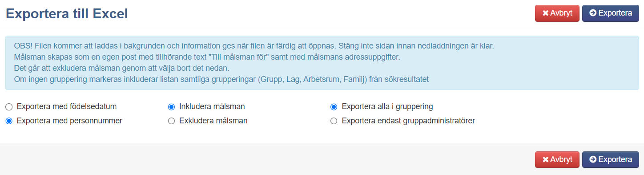Click the "Exportera endast gruppadministratörer" label text
Image resolution: width=644 pixels, height=175 pixels.
(x=408, y=121)
